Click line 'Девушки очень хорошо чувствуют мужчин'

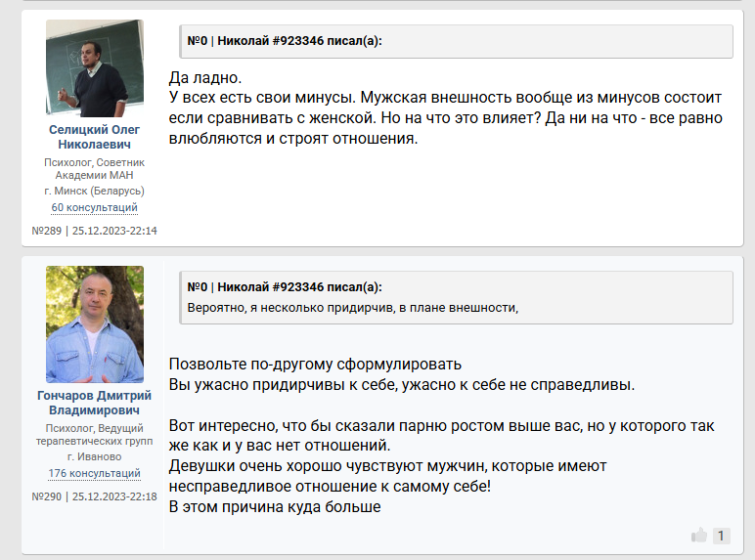click(x=387, y=466)
